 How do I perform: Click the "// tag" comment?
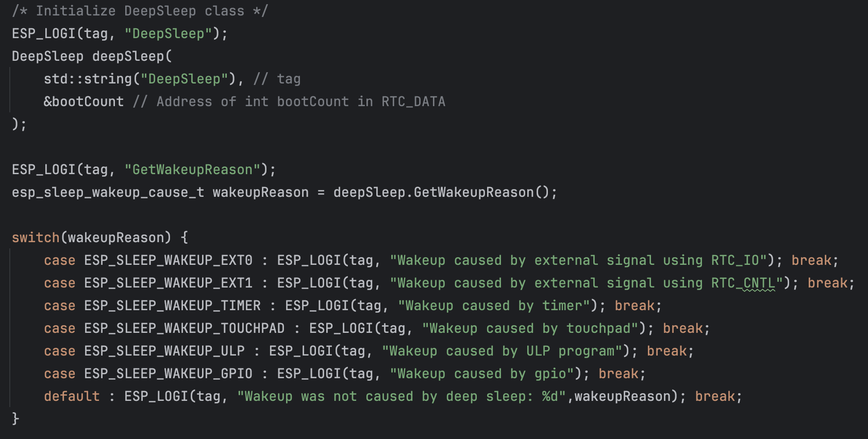(277, 79)
